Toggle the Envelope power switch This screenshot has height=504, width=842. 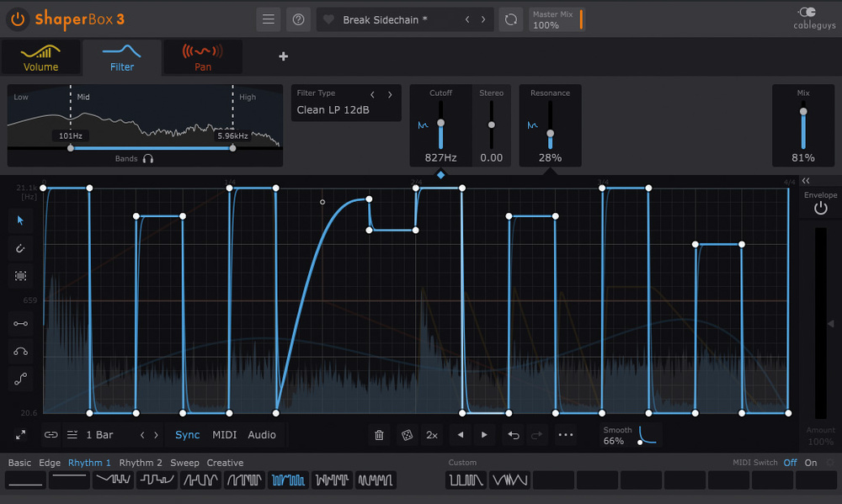point(820,209)
